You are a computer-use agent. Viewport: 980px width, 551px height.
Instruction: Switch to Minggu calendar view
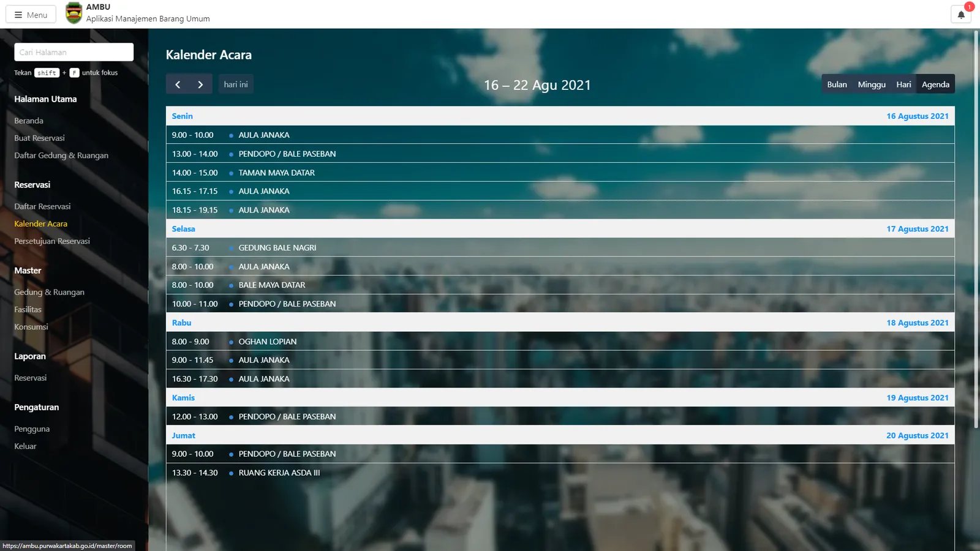(872, 84)
